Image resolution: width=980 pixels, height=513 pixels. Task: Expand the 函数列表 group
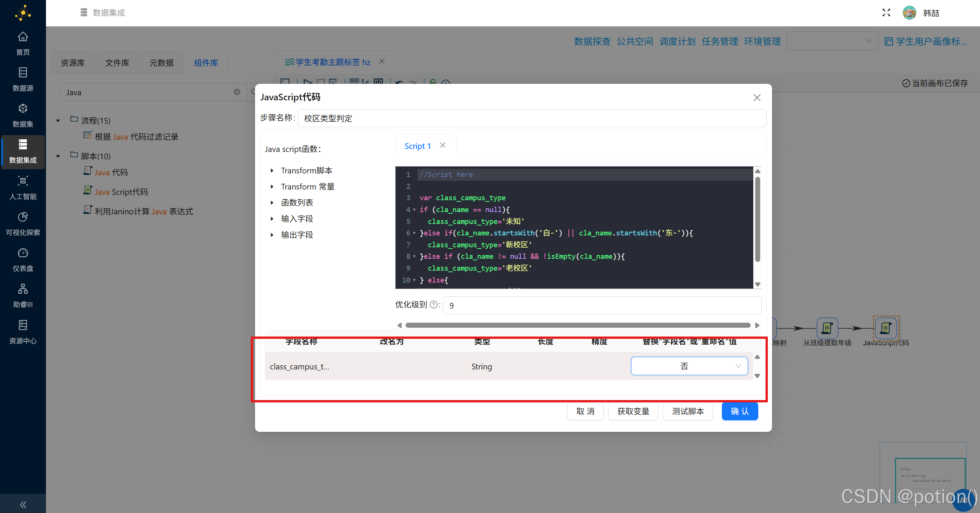[272, 203]
